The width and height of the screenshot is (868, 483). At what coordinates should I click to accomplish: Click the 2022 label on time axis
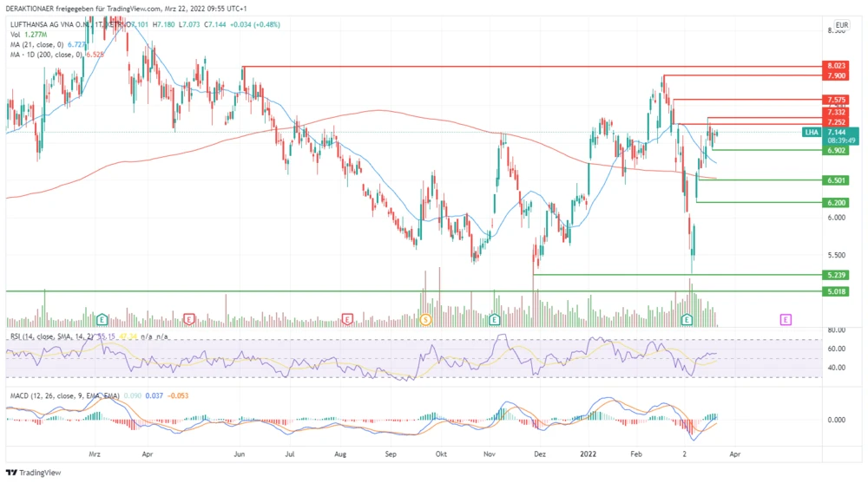coord(588,454)
